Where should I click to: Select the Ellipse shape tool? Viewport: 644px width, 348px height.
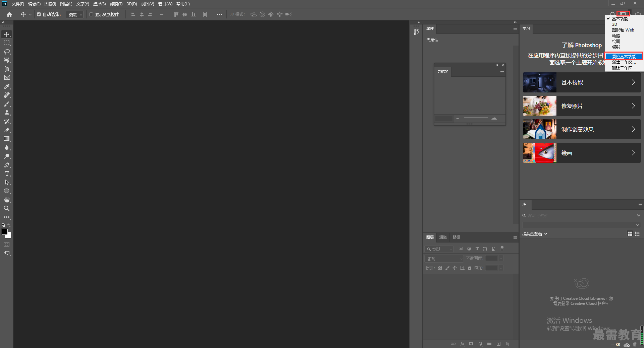[x=7, y=191]
